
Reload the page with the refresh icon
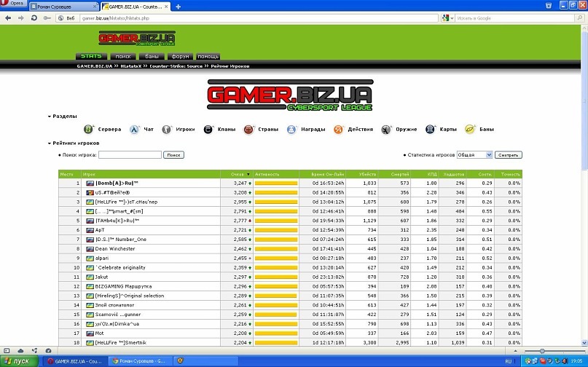[x=34, y=18]
